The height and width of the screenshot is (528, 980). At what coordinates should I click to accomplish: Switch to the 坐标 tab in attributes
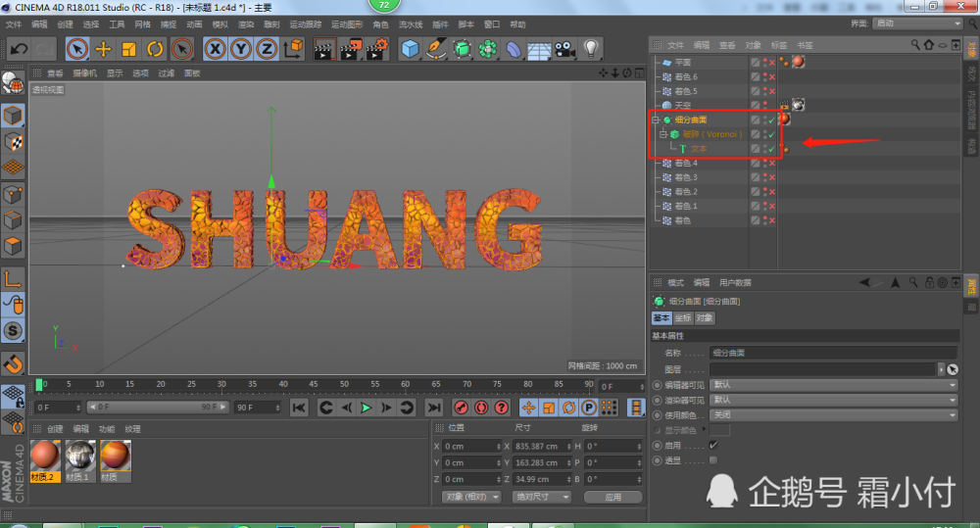coord(682,318)
